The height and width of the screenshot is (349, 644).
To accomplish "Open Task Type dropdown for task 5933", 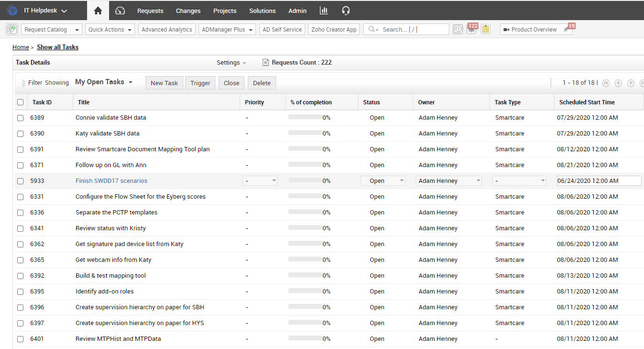I will [x=520, y=181].
